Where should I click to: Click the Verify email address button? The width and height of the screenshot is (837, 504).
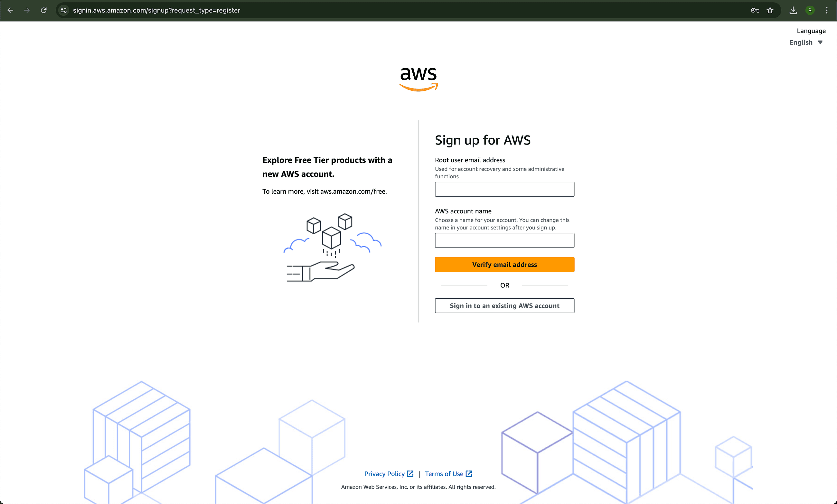[x=504, y=265]
